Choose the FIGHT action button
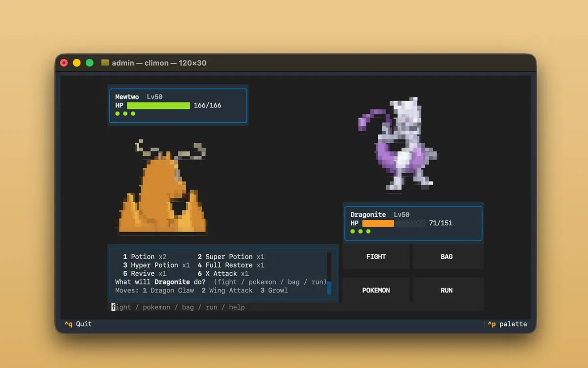Image resolution: width=588 pixels, height=368 pixels. [x=376, y=257]
